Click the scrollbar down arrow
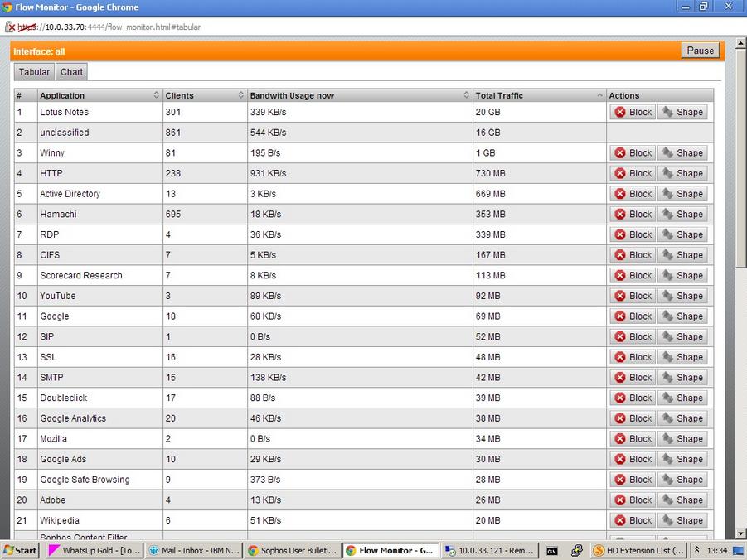 click(x=741, y=533)
